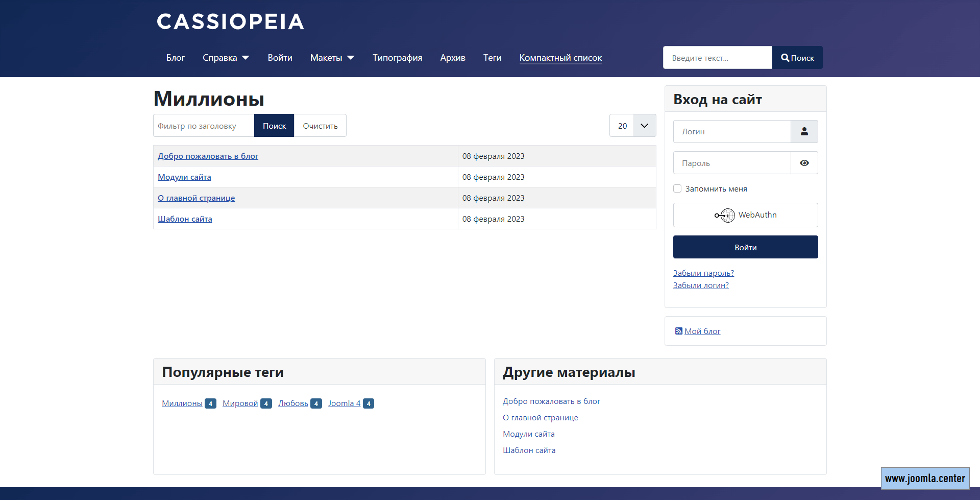Click the Очистить filter button
Image resolution: width=980 pixels, height=500 pixels.
320,125
